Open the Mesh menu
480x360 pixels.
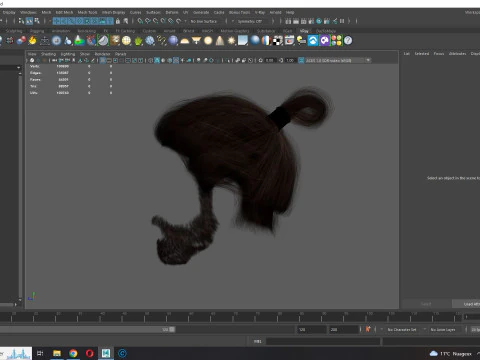pos(46,12)
